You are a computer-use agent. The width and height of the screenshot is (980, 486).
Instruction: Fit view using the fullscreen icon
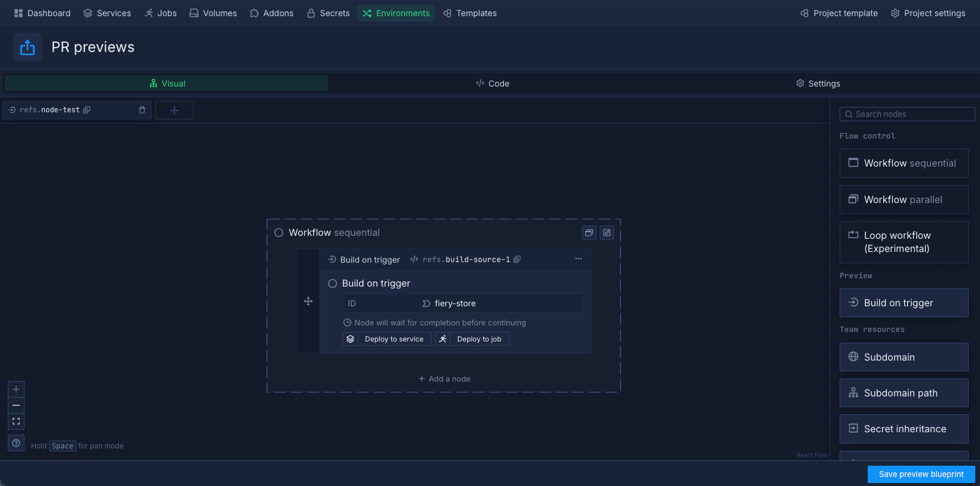[x=16, y=422]
